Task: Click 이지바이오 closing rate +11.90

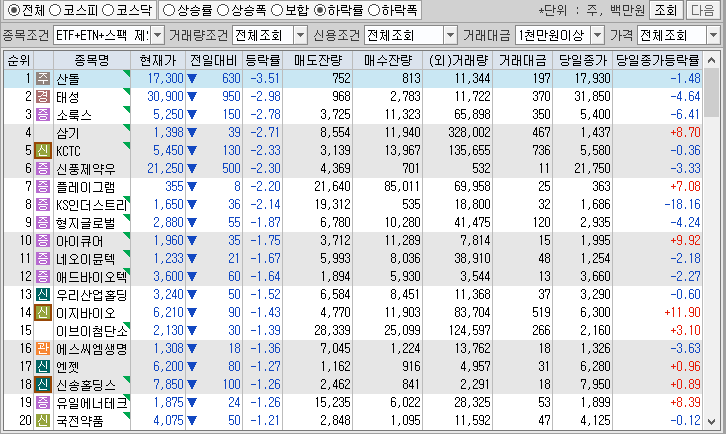Action: (682, 313)
